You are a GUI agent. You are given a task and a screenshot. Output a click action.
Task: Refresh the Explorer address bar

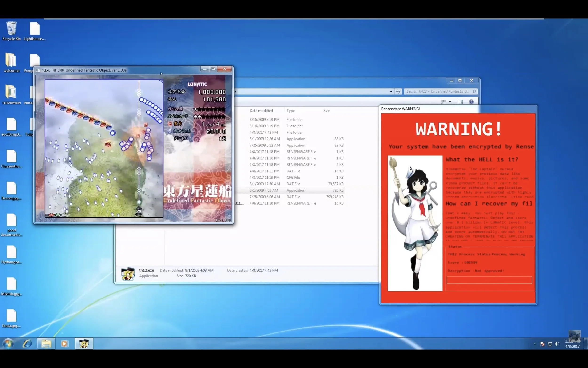pyautogui.click(x=398, y=92)
